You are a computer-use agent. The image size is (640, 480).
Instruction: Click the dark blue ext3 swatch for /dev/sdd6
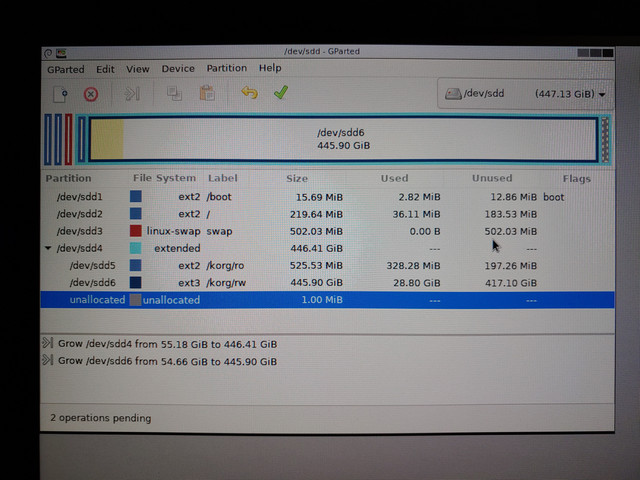(136, 282)
